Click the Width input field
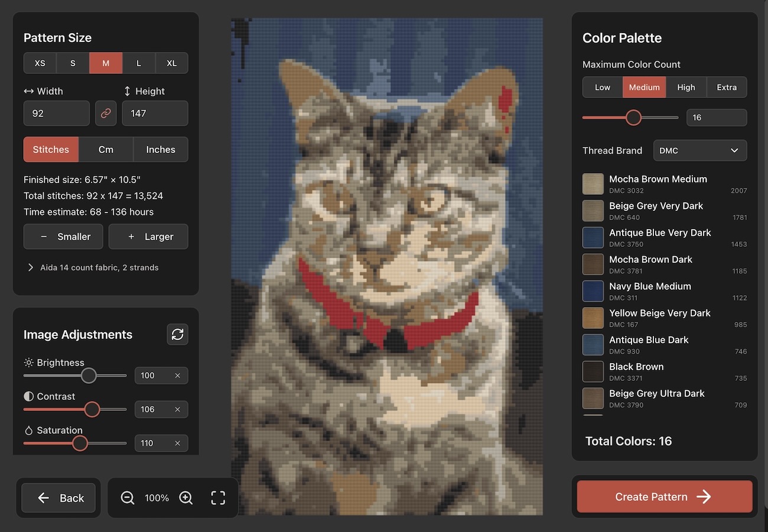 pyautogui.click(x=56, y=113)
